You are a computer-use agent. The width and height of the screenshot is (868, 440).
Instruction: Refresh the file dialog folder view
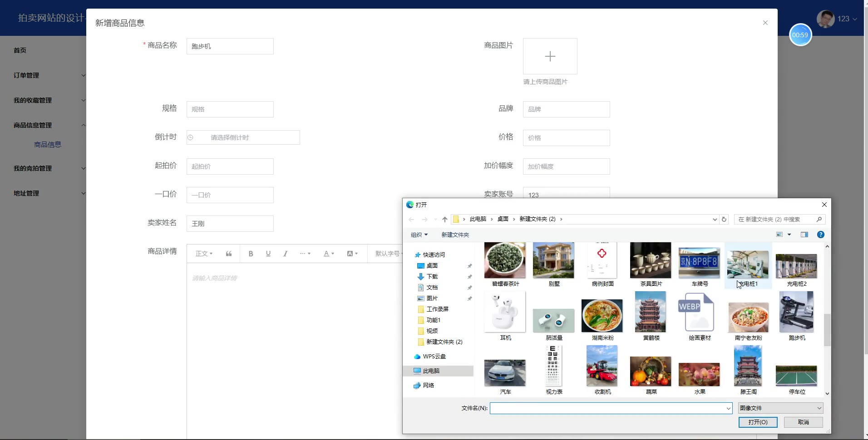point(724,220)
